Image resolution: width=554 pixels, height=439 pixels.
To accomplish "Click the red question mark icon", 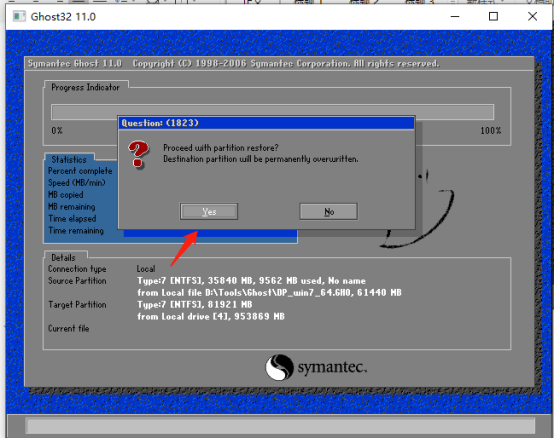I will click(x=138, y=154).
